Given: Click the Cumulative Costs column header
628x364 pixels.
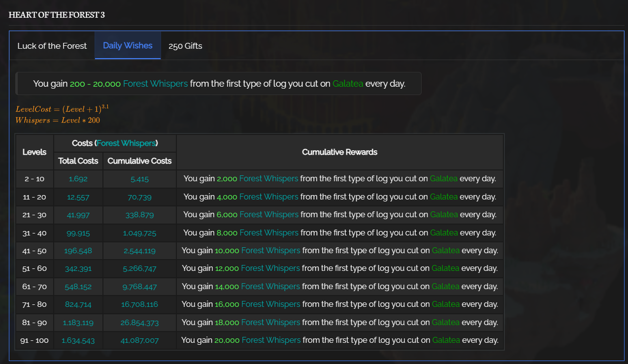Looking at the screenshot, I should click(x=139, y=161).
